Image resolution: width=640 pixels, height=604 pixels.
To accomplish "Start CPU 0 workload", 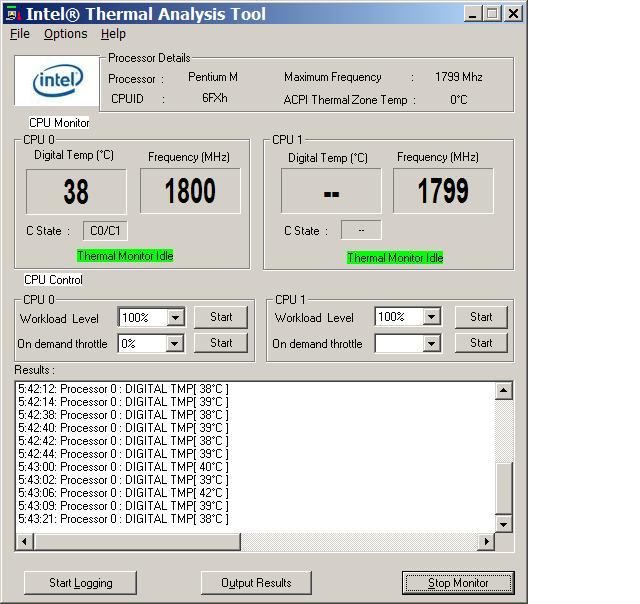I will tap(221, 317).
